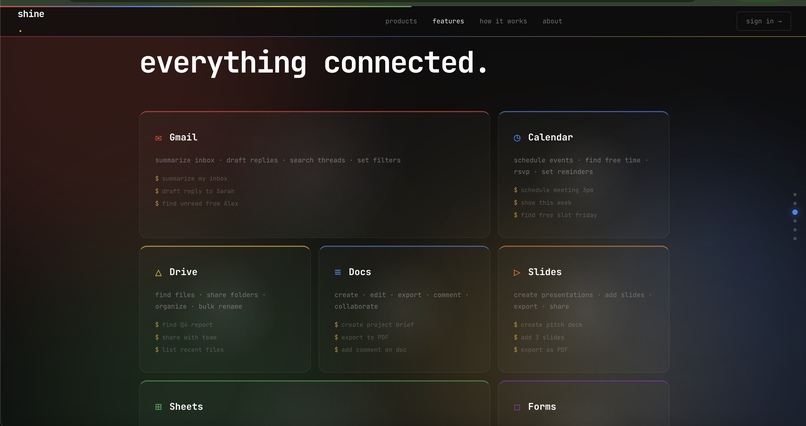
Task: Click the Sheets grid icon
Action: coord(158,407)
